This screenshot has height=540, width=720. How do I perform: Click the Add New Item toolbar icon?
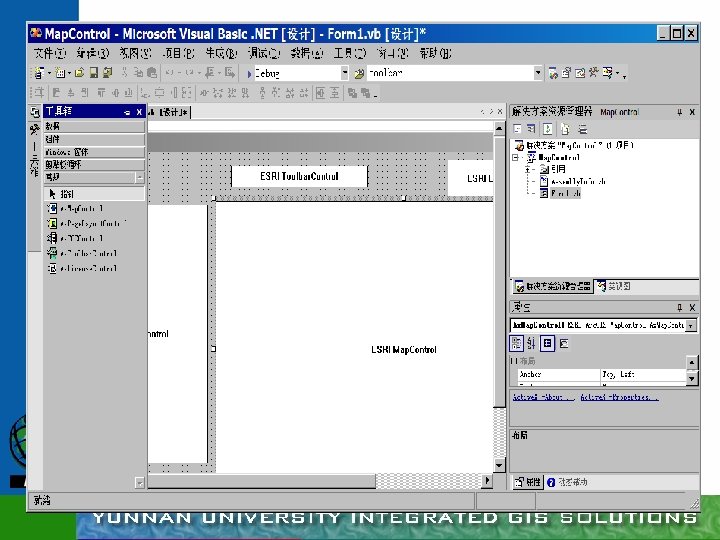(x=60, y=73)
